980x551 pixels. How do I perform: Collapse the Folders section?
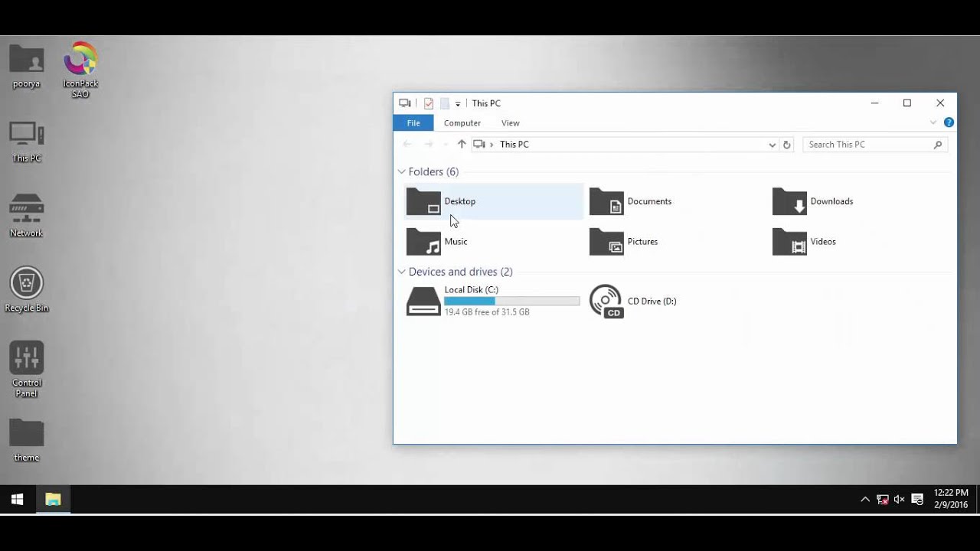pyautogui.click(x=401, y=171)
